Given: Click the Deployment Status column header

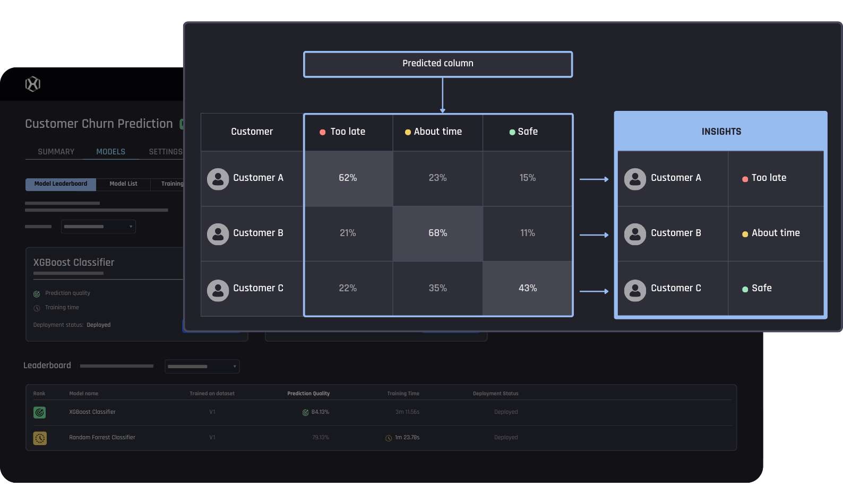Looking at the screenshot, I should click(x=495, y=394).
